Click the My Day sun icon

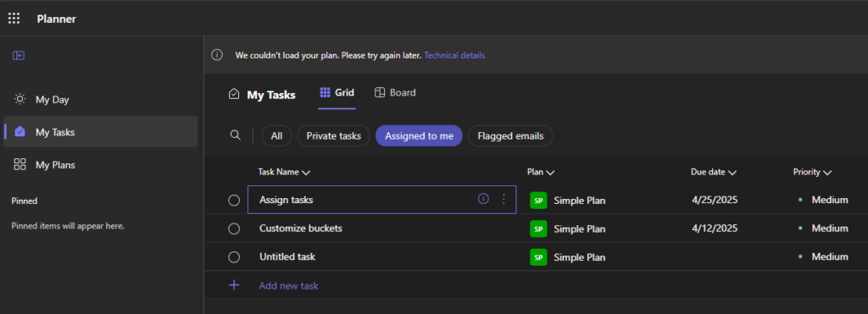point(20,100)
